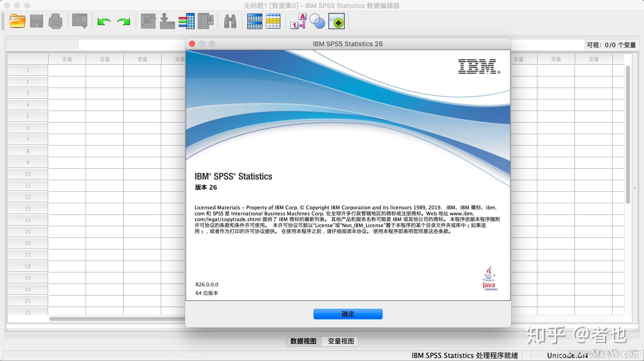
Task: Select the Go to case icon
Action: tap(148, 21)
